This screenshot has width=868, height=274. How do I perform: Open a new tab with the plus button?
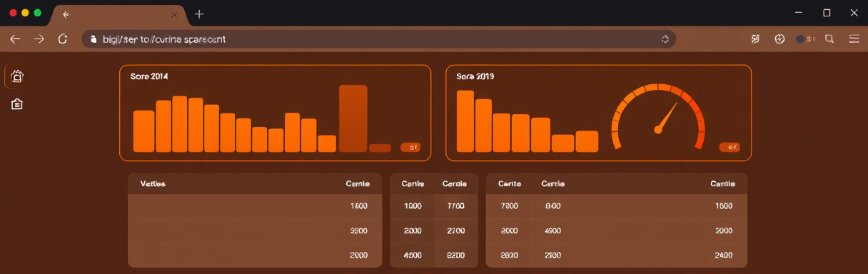(x=199, y=14)
